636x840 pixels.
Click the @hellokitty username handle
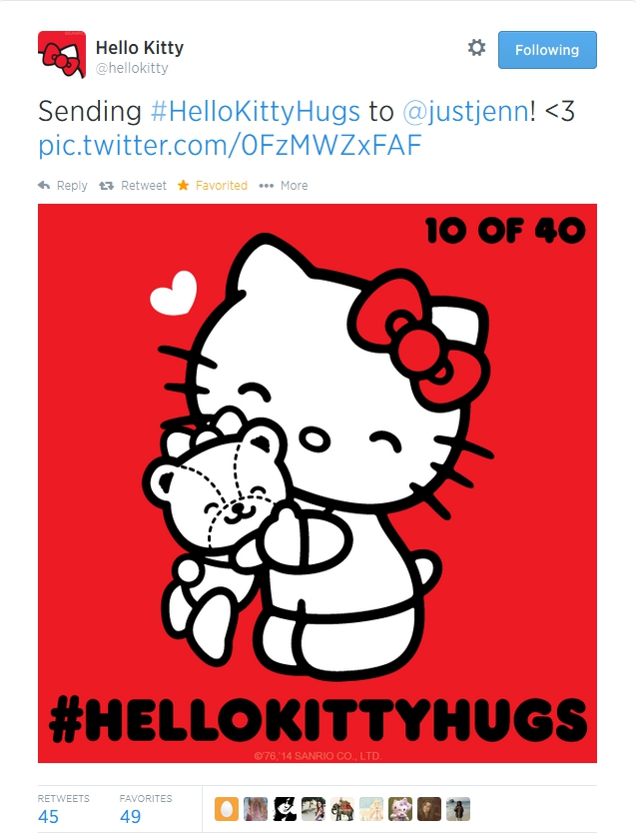pyautogui.click(x=132, y=68)
